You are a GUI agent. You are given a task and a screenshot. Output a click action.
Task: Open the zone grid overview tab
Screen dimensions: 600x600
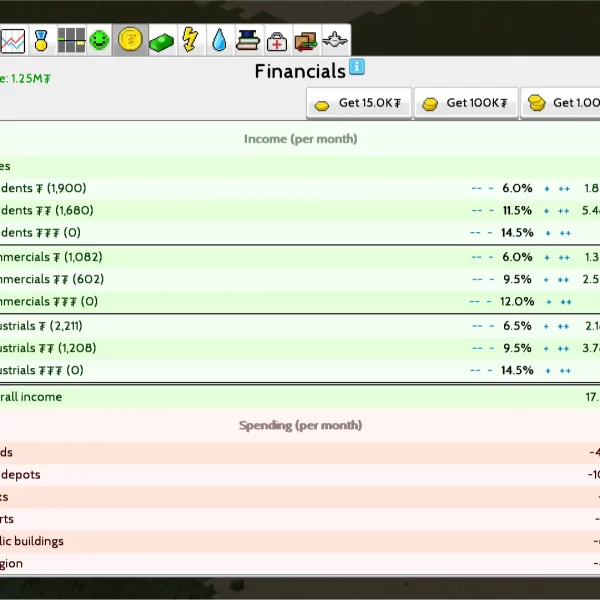coord(70,41)
